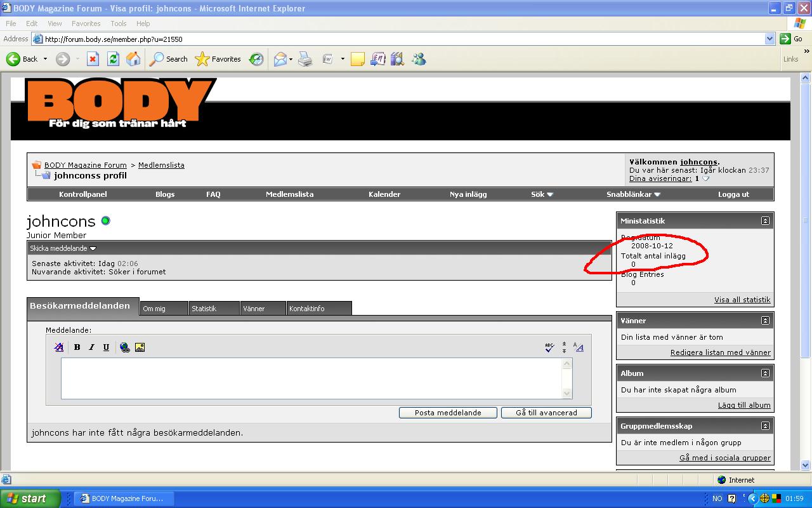The image size is (812, 508).
Task: Toggle italic in message editor
Action: pyautogui.click(x=91, y=347)
